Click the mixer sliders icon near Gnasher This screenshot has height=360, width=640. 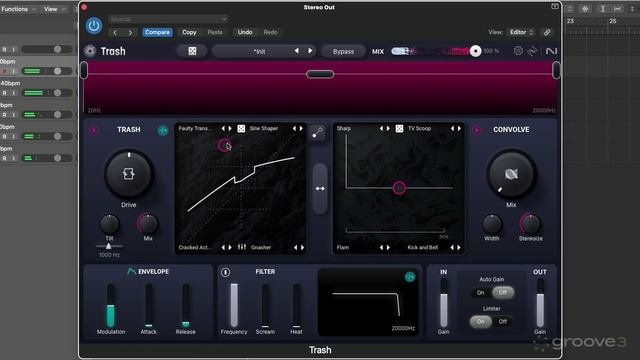click(242, 247)
